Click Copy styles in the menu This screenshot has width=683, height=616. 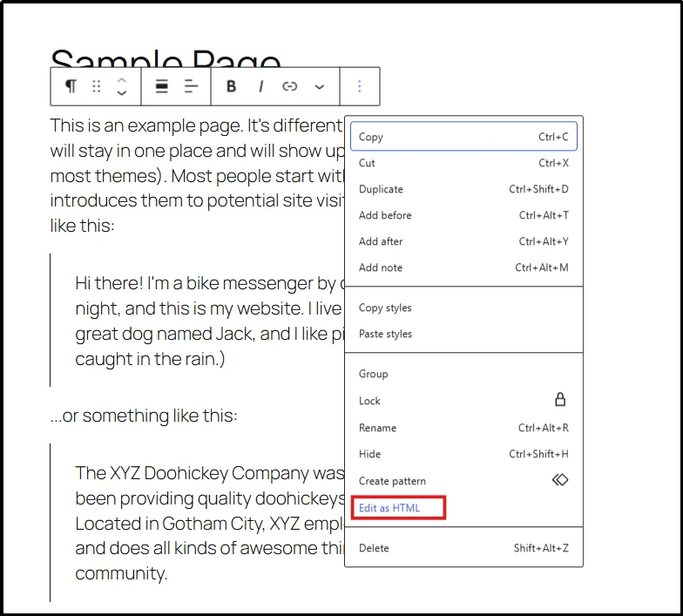click(463, 308)
